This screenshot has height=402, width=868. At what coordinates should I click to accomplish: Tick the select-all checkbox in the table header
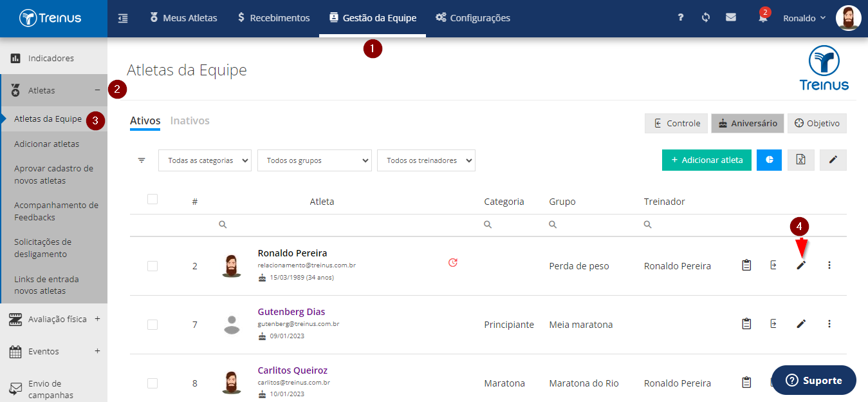(152, 199)
